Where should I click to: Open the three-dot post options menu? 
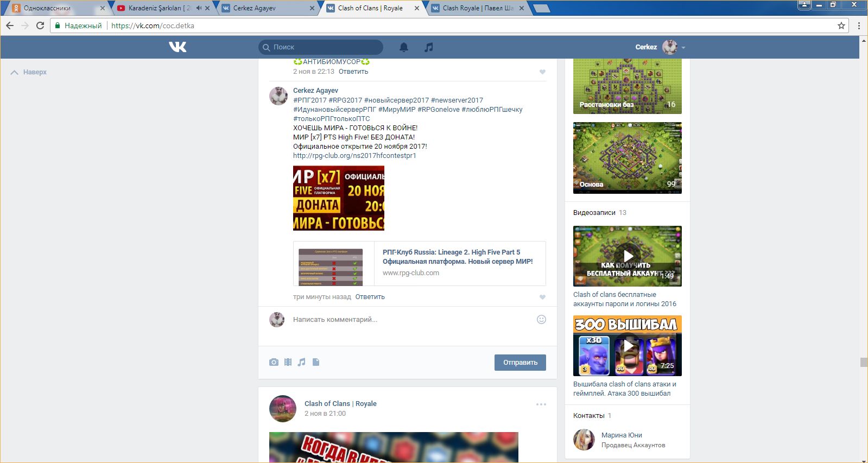point(541,404)
